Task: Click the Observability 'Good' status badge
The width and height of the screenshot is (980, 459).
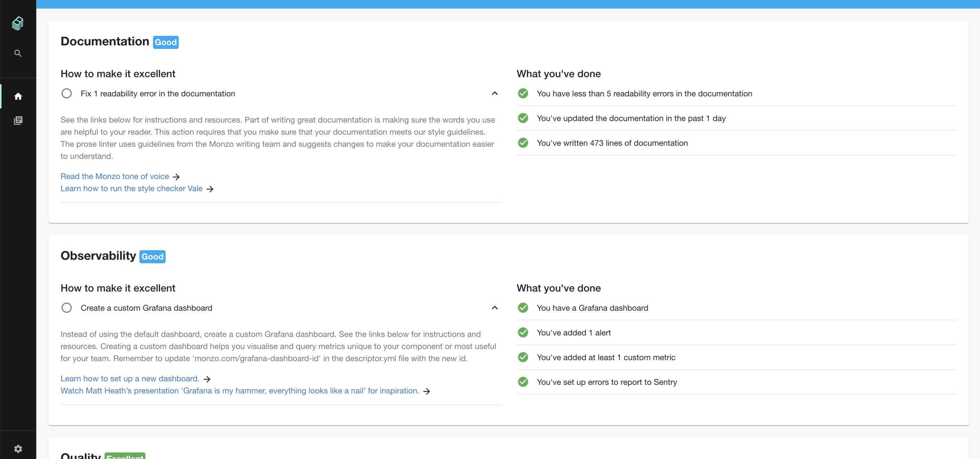Action: pos(152,257)
